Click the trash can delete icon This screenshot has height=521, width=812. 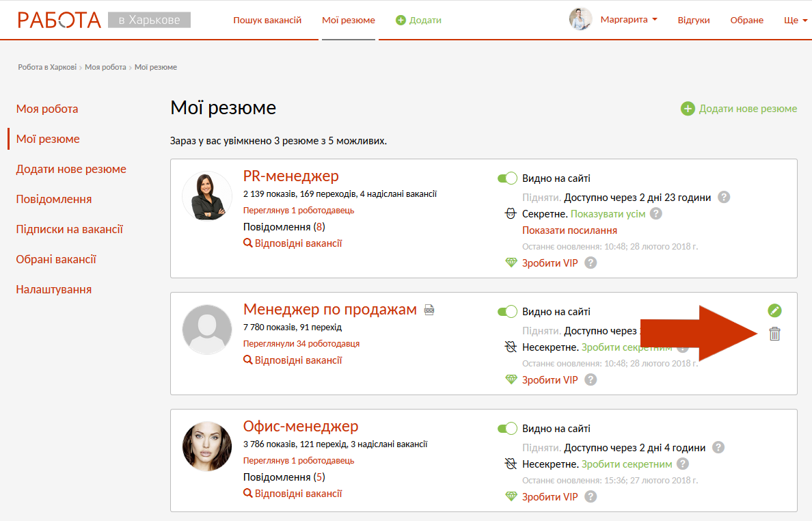pos(774,334)
